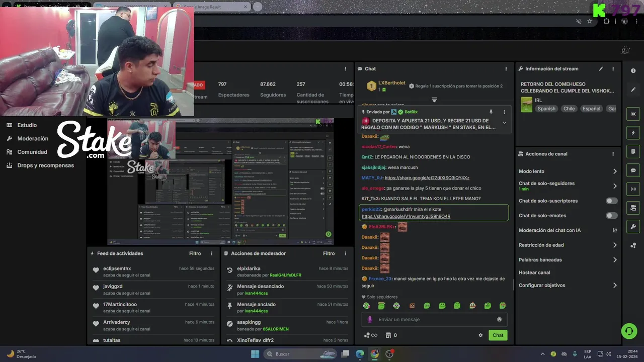Open the Acciones de canal three-dot menu
The height and width of the screenshot is (362, 644).
point(613,154)
